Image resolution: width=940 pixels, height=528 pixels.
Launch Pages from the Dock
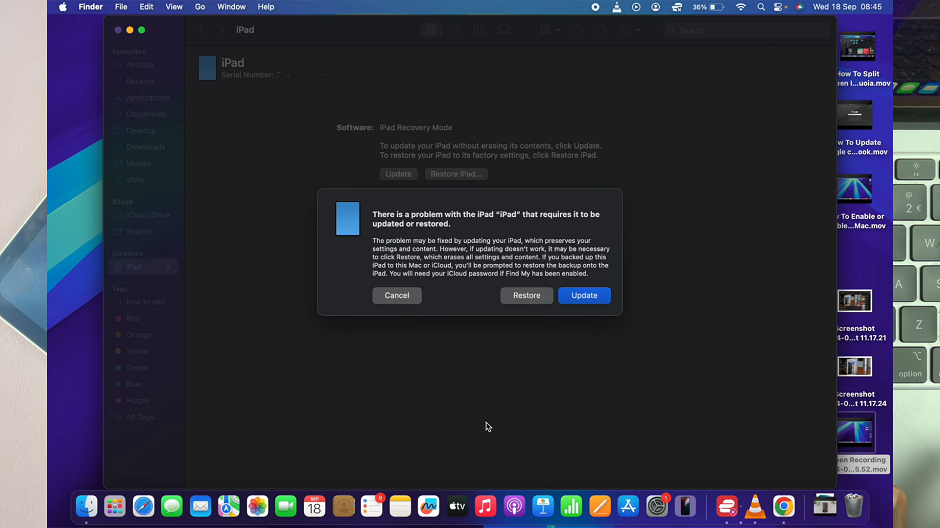point(599,506)
